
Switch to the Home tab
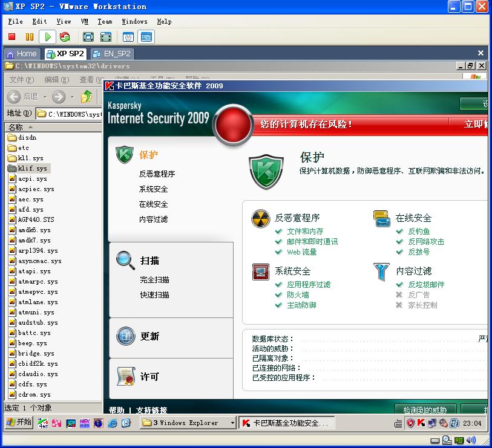[22, 54]
